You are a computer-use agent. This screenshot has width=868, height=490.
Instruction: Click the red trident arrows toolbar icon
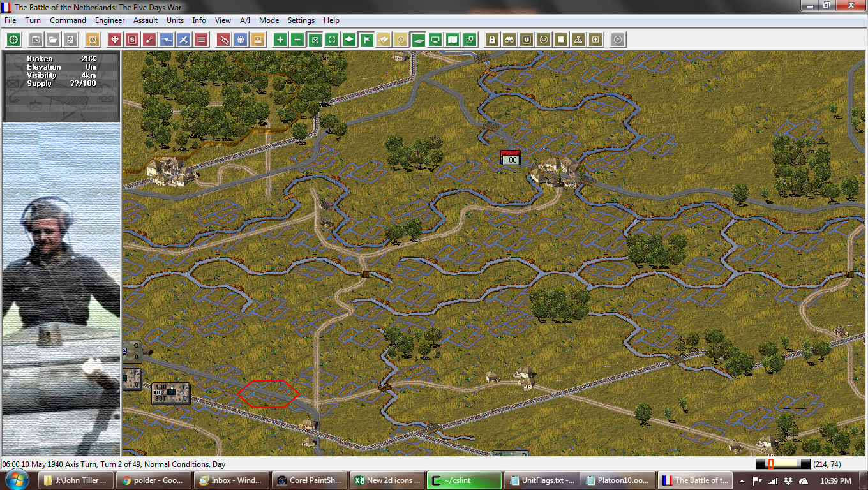115,40
